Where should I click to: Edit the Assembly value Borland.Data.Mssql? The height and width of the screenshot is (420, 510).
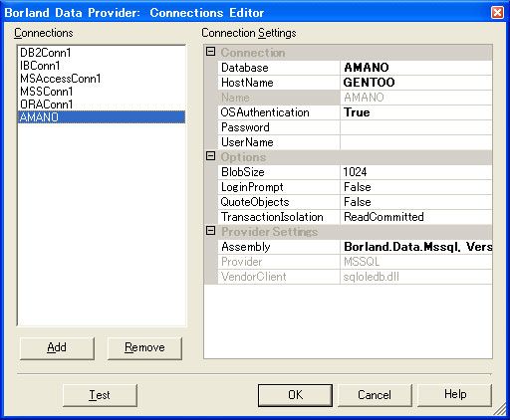pos(416,247)
